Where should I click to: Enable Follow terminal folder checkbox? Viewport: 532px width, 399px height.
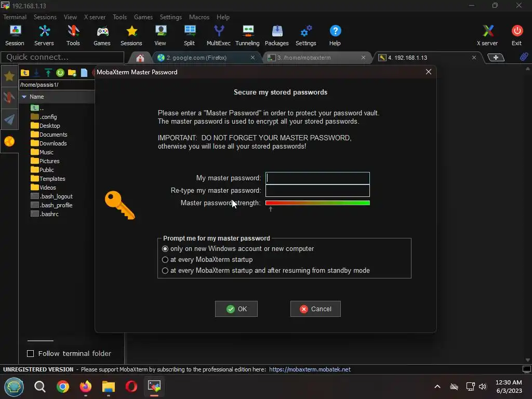pos(31,353)
